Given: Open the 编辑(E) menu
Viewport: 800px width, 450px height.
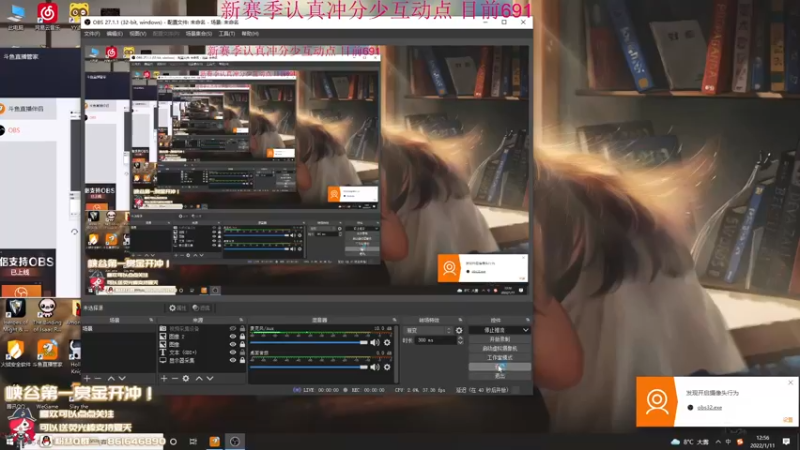Looking at the screenshot, I should (114, 34).
